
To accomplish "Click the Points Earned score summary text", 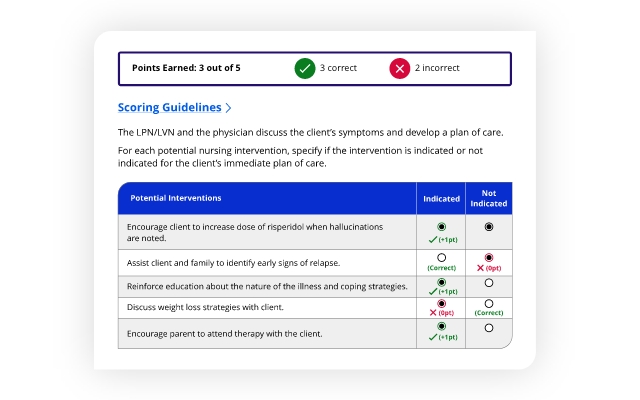I will tap(186, 69).
